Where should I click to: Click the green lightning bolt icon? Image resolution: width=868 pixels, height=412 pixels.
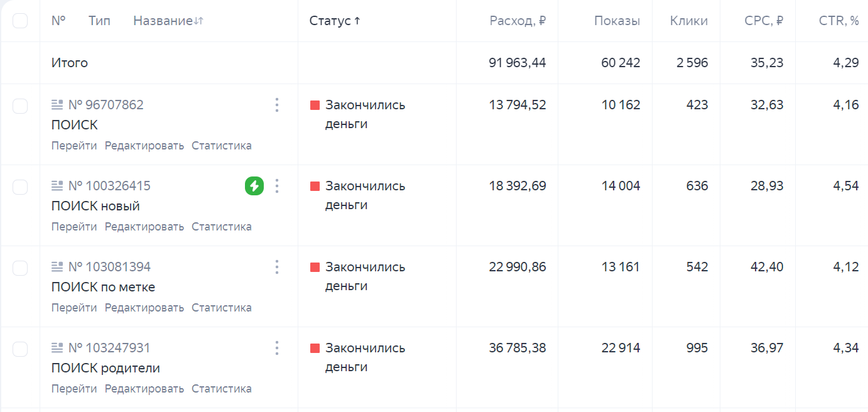pos(254,186)
